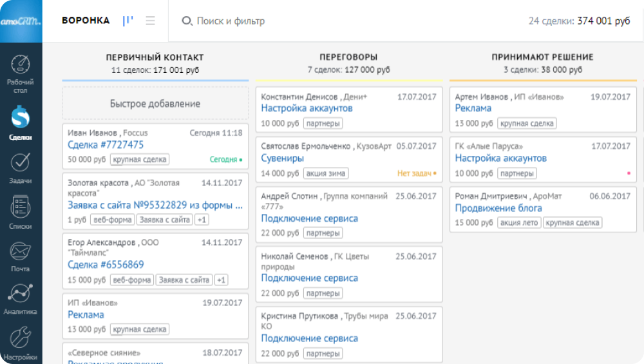Open the Сувениры deal
Screen dimensions: 644x364
pos(282,158)
